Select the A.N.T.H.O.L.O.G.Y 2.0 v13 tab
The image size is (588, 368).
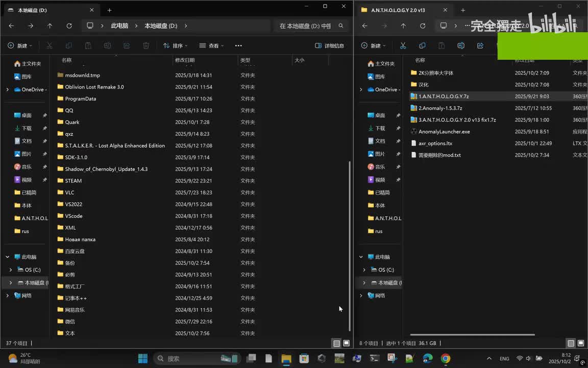tap(404, 10)
